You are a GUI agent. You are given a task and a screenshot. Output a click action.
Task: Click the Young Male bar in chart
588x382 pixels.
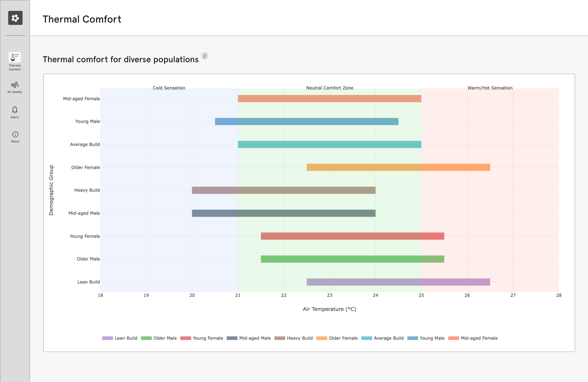coord(307,121)
